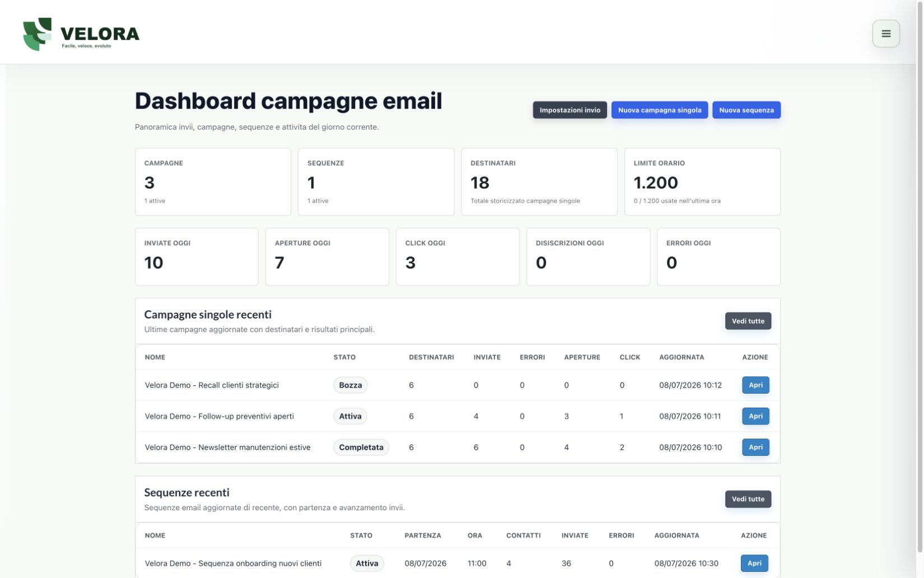Click the Click oggi card

click(x=458, y=257)
